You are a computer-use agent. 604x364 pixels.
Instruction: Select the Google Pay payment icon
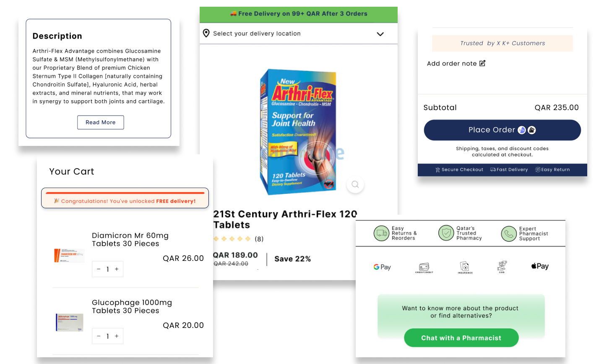pyautogui.click(x=382, y=267)
